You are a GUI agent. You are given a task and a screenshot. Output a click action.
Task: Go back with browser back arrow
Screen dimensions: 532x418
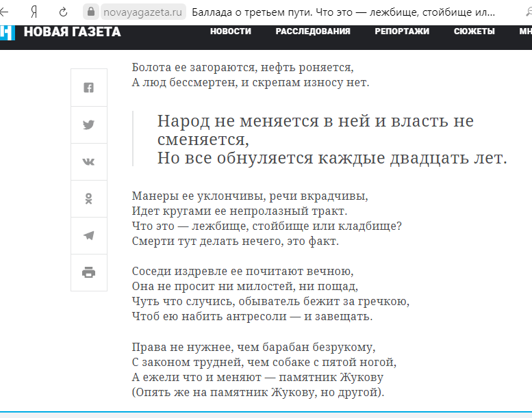pyautogui.click(x=4, y=12)
